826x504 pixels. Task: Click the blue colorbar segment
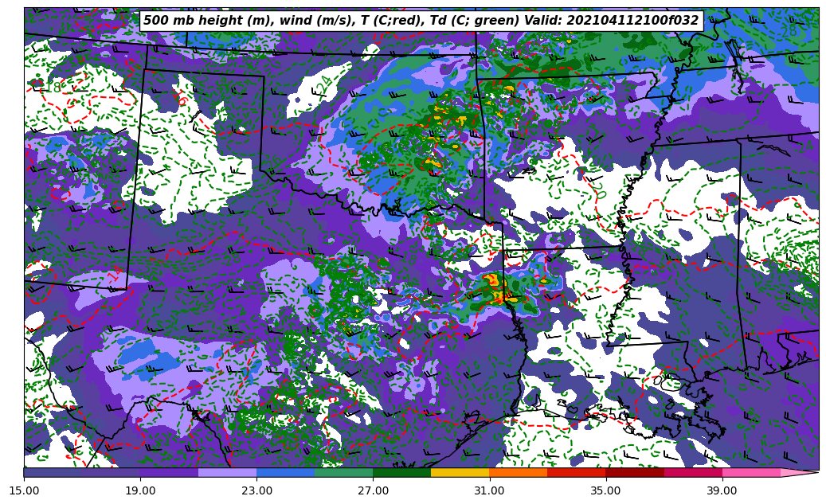pyautogui.click(x=285, y=472)
